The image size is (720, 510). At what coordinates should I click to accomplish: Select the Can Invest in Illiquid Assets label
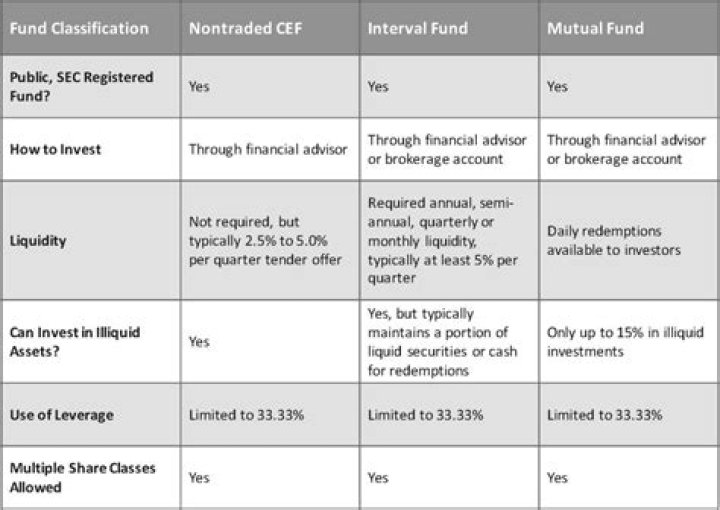(x=75, y=340)
